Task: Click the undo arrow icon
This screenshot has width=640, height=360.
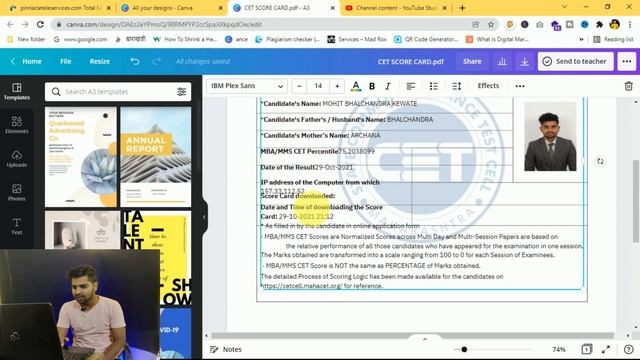Action: (x=135, y=62)
